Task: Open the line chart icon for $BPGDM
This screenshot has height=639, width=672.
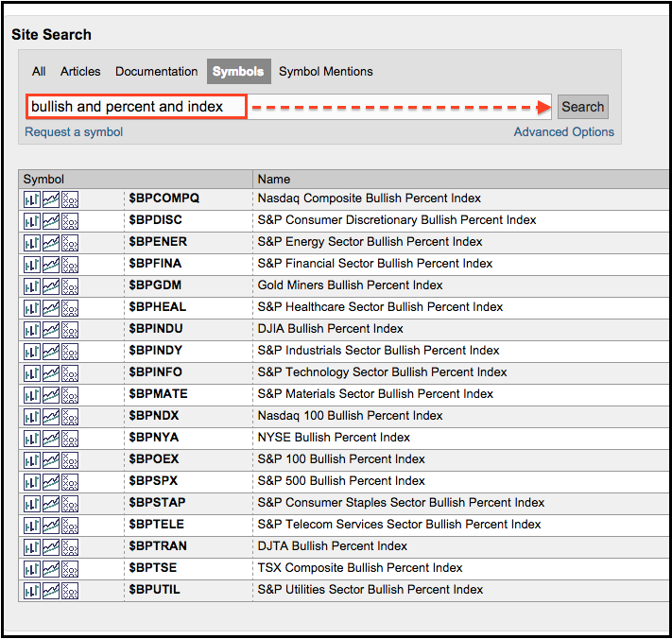Action: click(50, 285)
